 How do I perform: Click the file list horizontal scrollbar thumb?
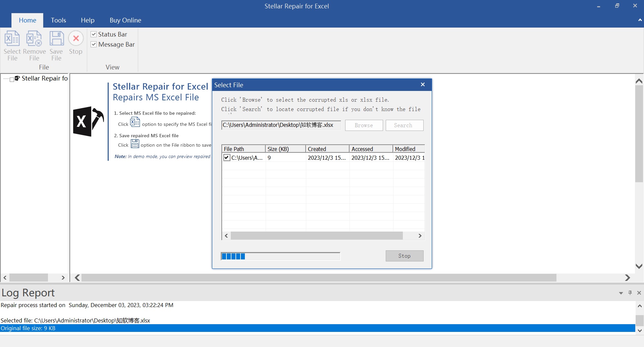tap(317, 236)
